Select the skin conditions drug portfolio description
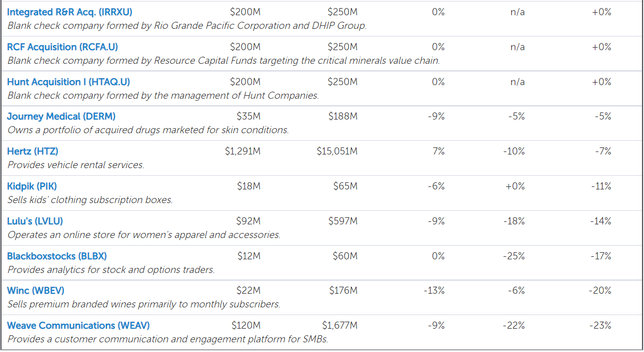This screenshot has height=352, width=644. click(148, 130)
